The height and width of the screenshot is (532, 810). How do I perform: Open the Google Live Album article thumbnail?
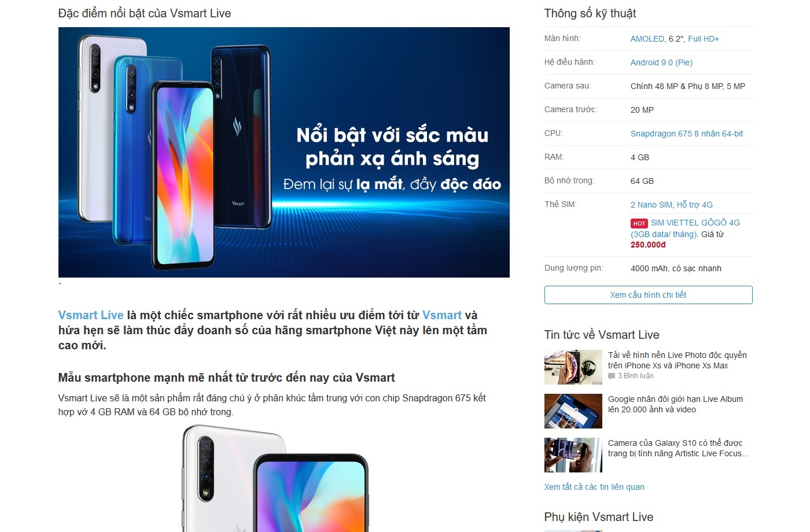tap(573, 411)
